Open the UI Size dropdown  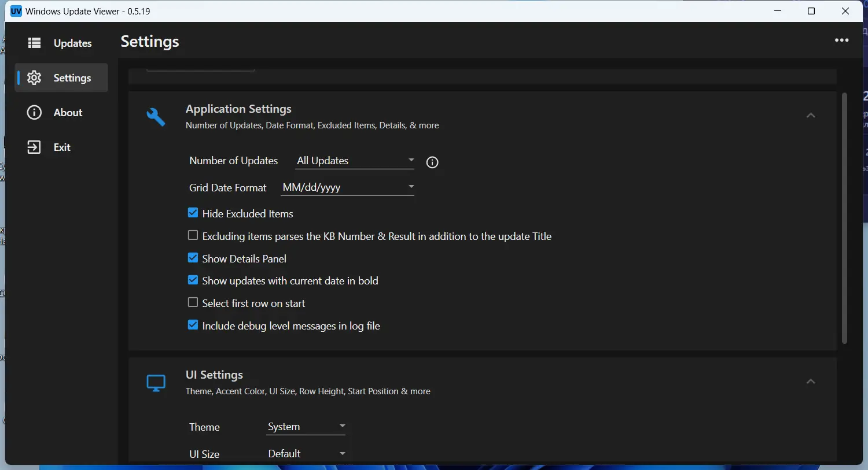(306, 454)
